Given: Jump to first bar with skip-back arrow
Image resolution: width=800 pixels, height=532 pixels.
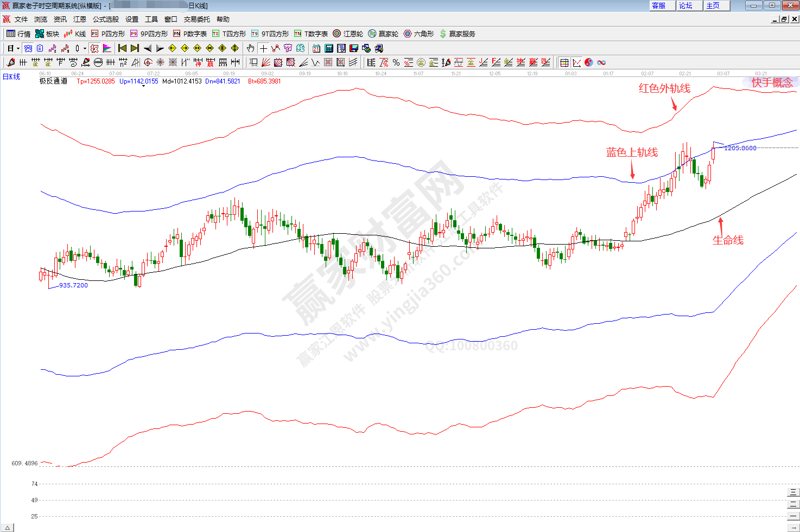Looking at the screenshot, I should (x=122, y=48).
